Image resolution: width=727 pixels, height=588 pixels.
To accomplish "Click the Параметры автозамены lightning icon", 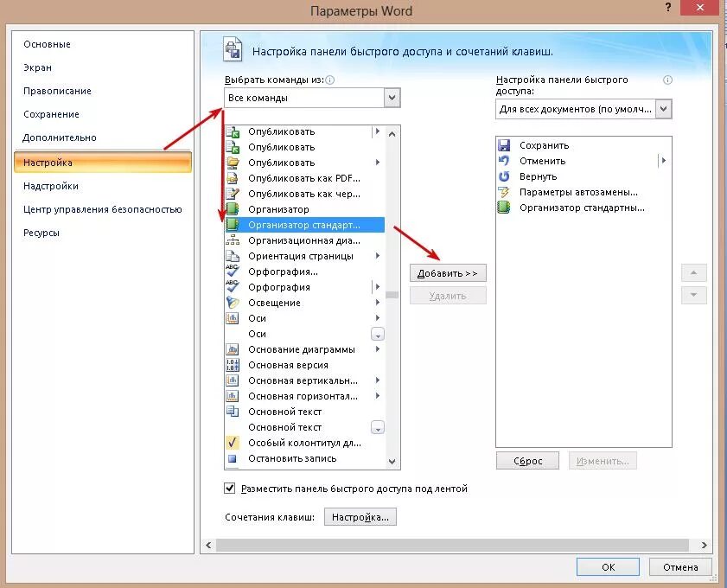I will pyautogui.click(x=504, y=192).
